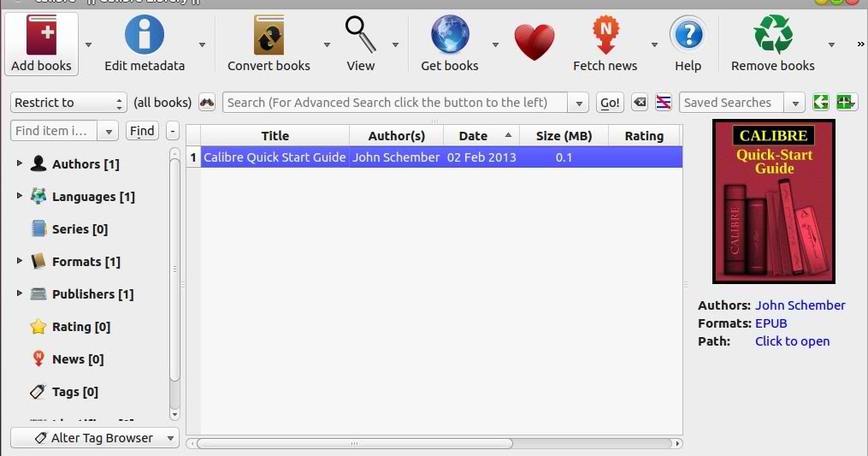Clear the search with reset icon

[640, 103]
